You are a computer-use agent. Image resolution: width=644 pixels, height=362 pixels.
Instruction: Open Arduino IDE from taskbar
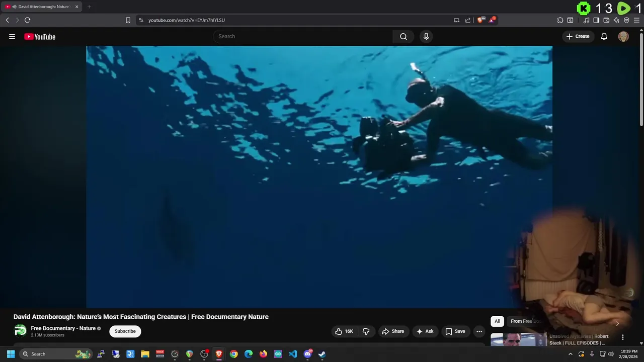click(278, 354)
